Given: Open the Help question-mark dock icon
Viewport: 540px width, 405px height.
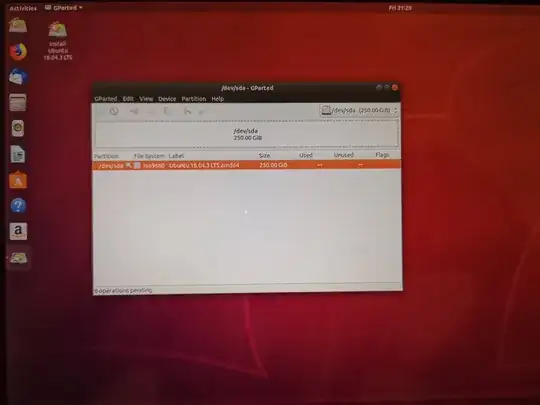Looking at the screenshot, I should pyautogui.click(x=18, y=206).
